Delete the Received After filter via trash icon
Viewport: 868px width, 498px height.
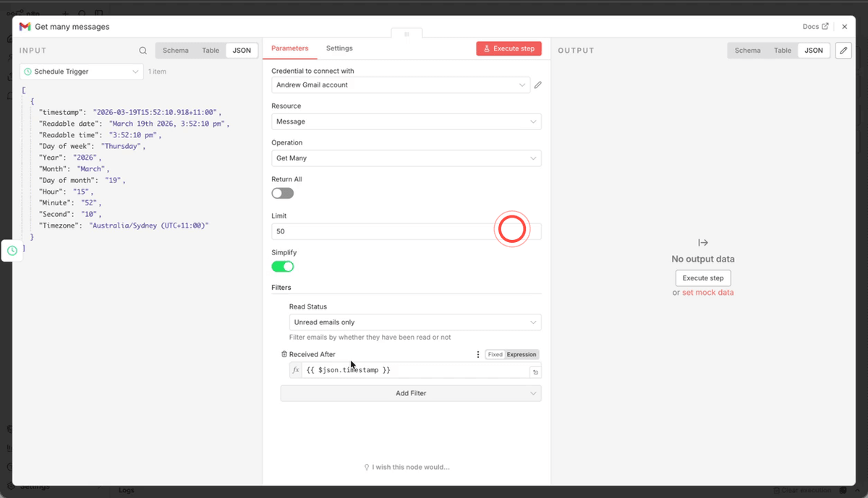[284, 354]
